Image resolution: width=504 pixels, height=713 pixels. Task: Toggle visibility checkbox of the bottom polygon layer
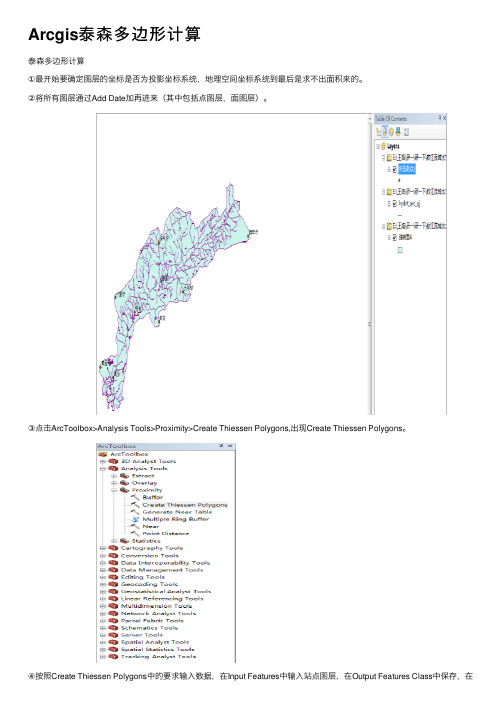coord(394,237)
